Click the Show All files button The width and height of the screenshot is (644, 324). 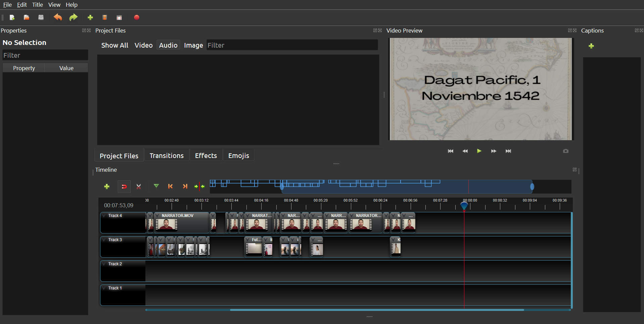click(x=114, y=45)
